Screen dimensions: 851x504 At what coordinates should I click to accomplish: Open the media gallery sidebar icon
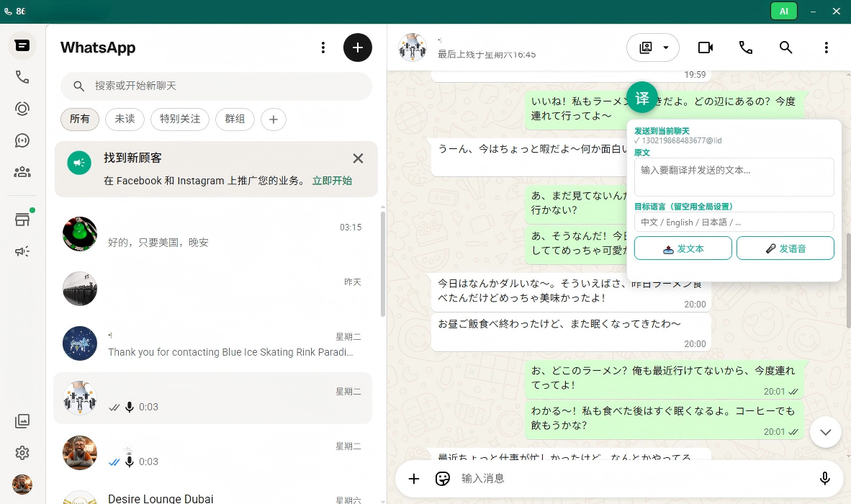tap(22, 421)
